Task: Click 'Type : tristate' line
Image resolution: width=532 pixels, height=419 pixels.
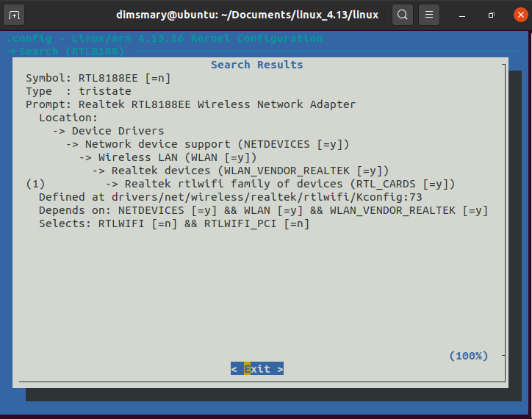Action: tap(79, 91)
